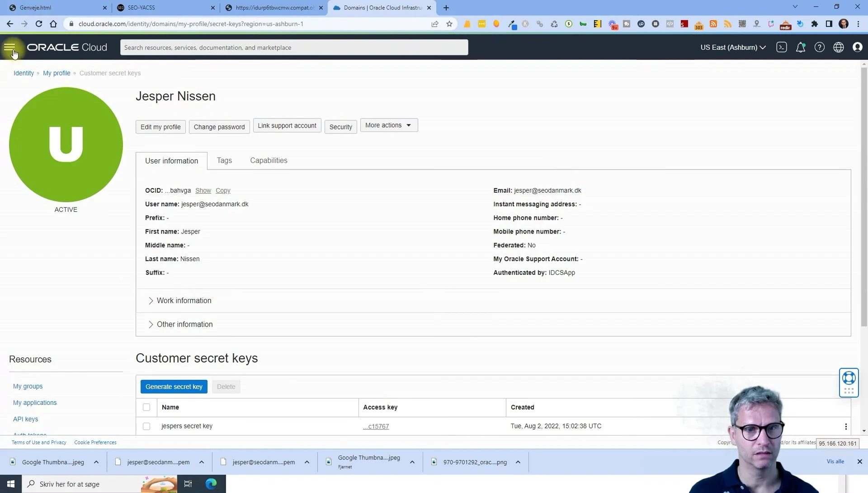This screenshot has height=493, width=868.
Task: Click the Generate secret key button
Action: (174, 387)
